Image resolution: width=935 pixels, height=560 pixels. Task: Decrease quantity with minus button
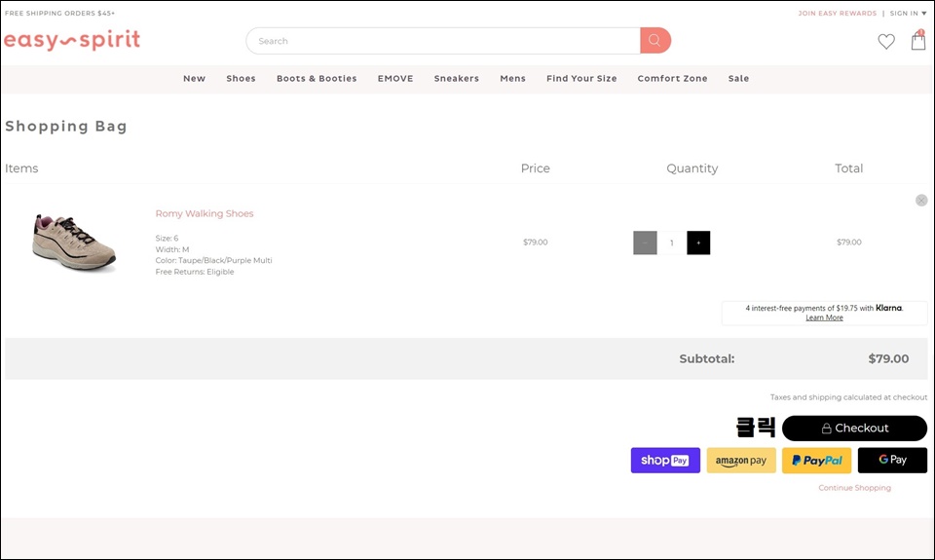click(x=645, y=243)
